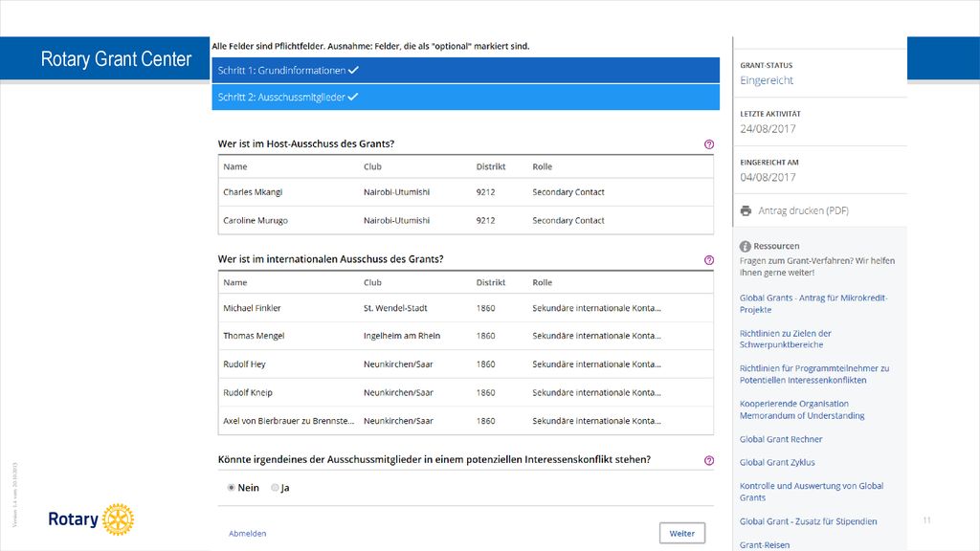Click Distrikt header in Host-Ausschuss table
The width and height of the screenshot is (980, 551).
point(491,166)
